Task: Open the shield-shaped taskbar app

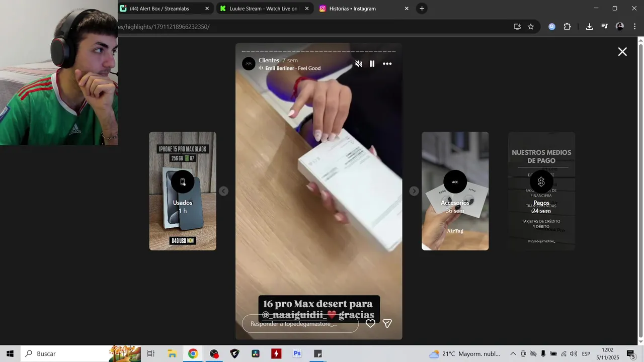Action: tap(235, 353)
